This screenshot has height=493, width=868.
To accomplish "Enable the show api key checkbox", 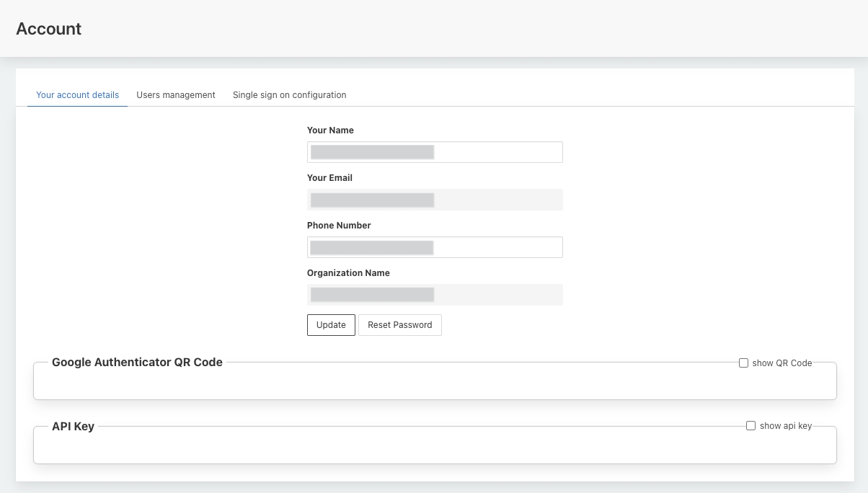I will [x=750, y=426].
